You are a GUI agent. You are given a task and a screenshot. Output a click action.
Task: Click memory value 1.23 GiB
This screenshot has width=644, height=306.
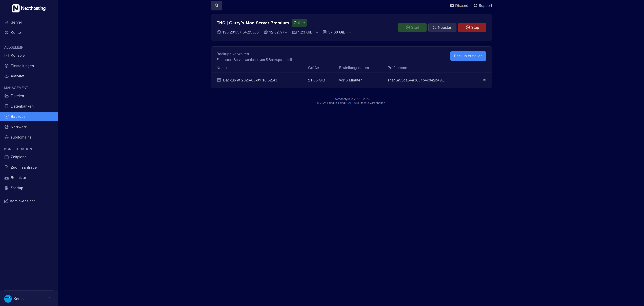click(x=305, y=32)
